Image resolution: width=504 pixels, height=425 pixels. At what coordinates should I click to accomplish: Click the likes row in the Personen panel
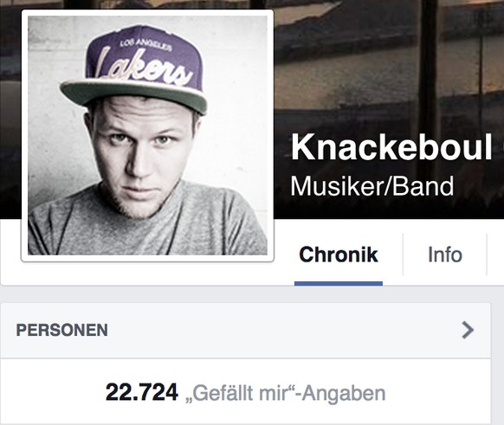click(x=246, y=392)
